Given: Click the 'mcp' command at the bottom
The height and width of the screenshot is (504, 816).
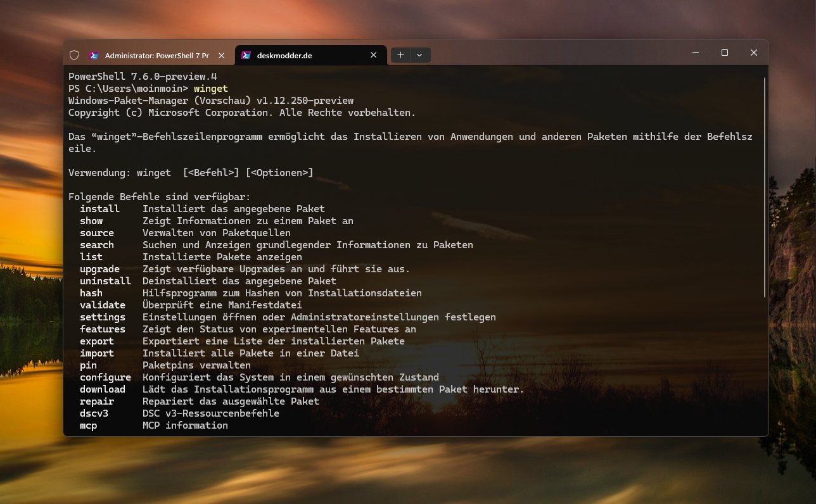Looking at the screenshot, I should point(88,425).
